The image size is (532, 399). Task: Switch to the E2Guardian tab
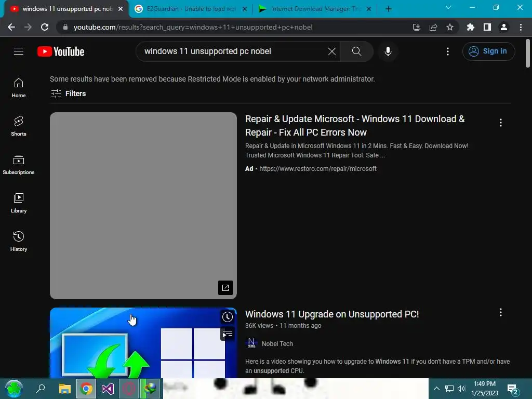[191, 9]
